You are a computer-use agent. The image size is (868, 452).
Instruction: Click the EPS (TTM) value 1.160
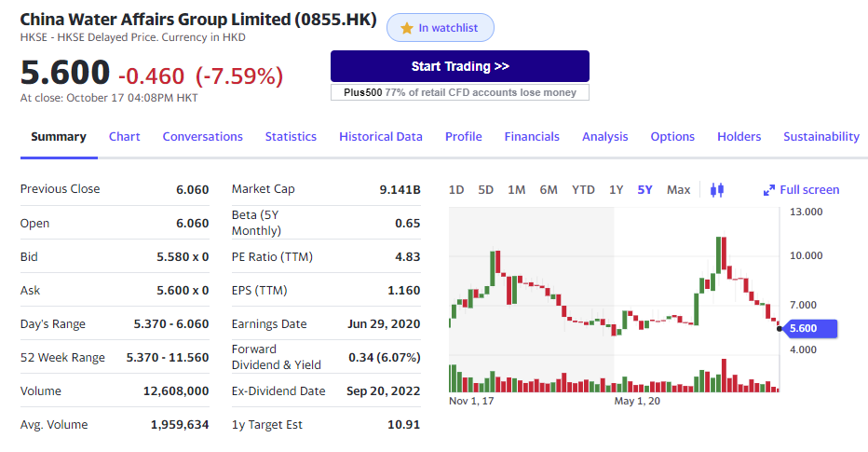403,290
